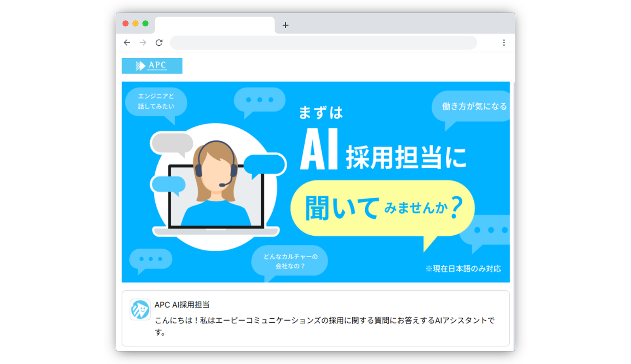Click the APC AI採用担当 avatar icon
Screen dimensions: 631x364
[x=140, y=309]
